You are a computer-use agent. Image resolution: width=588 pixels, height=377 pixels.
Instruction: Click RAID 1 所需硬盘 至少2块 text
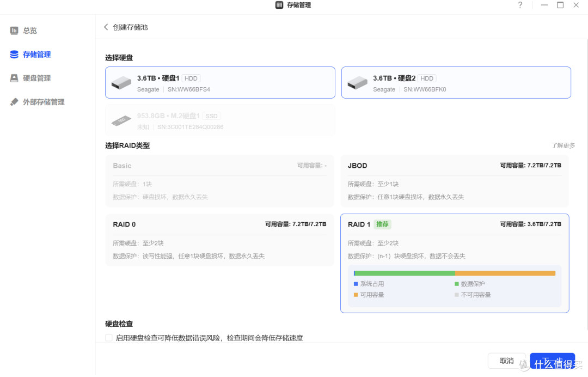tap(373, 243)
